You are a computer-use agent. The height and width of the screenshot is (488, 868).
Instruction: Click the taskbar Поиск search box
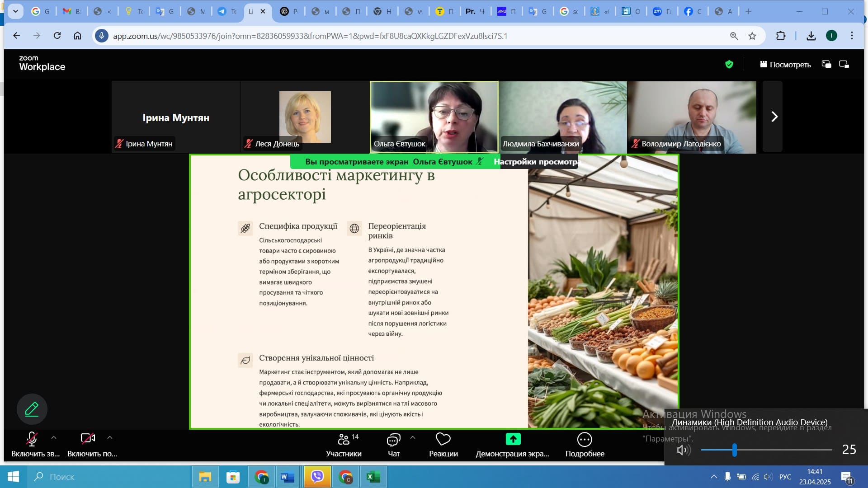[108, 477]
